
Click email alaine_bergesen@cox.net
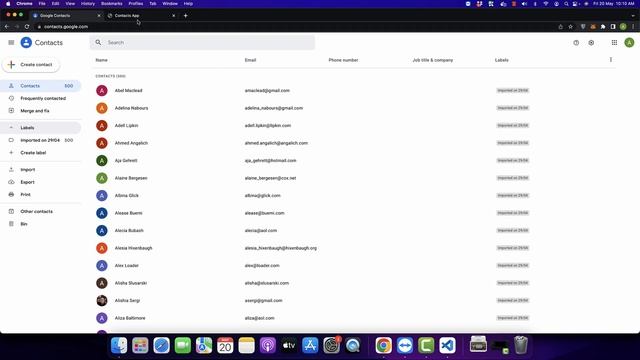[x=270, y=178]
